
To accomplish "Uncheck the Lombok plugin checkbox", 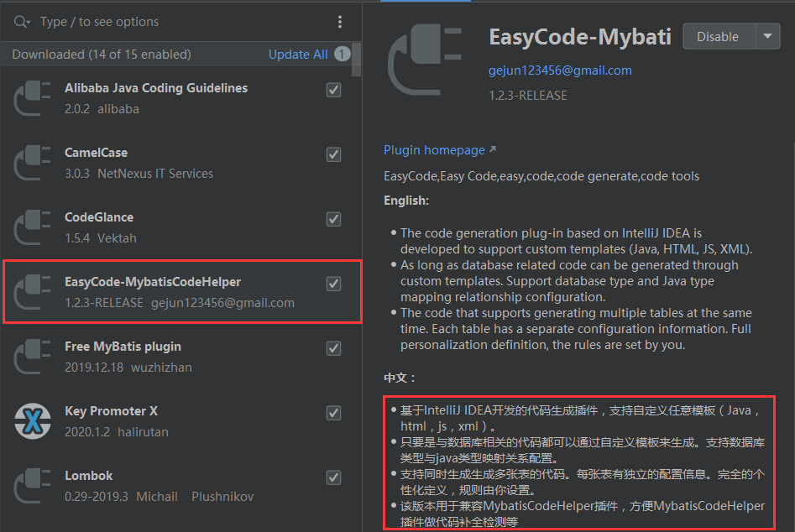I will click(333, 477).
